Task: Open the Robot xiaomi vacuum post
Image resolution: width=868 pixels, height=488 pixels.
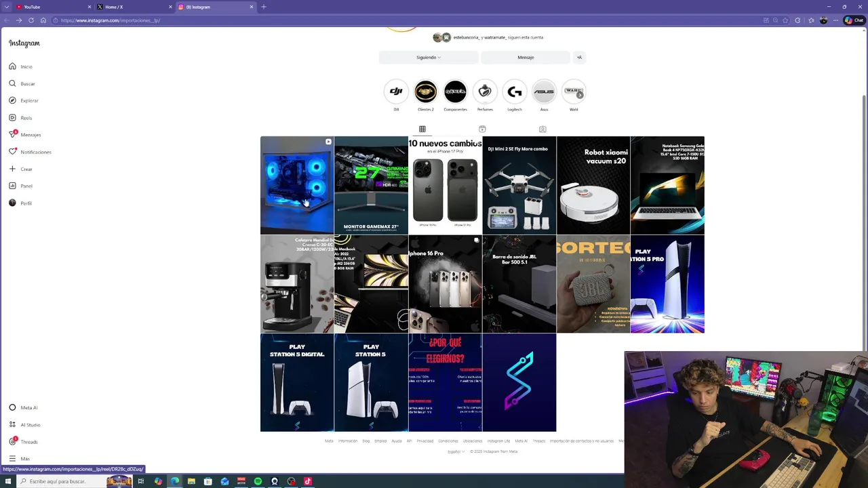Action: 593,185
